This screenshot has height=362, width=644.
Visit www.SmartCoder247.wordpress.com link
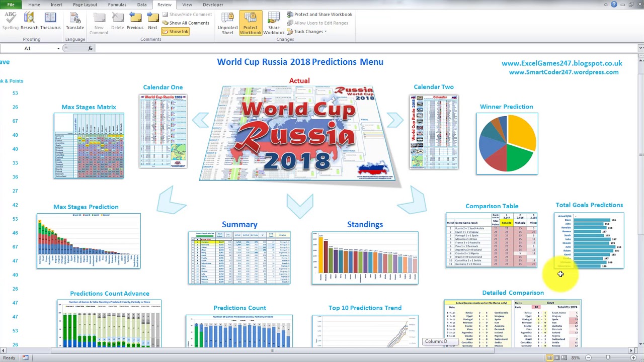tap(564, 72)
